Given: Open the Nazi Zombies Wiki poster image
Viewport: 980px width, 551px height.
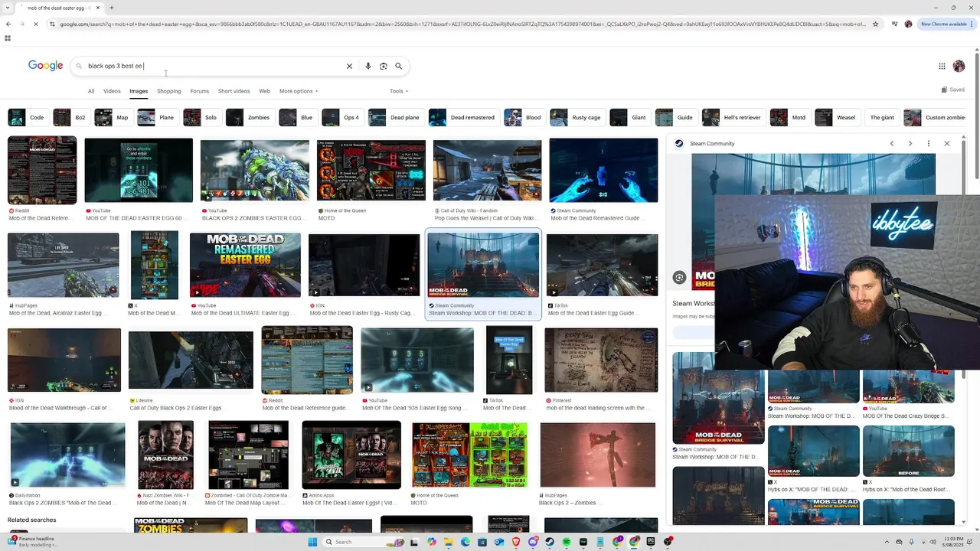Looking at the screenshot, I should coord(165,455).
